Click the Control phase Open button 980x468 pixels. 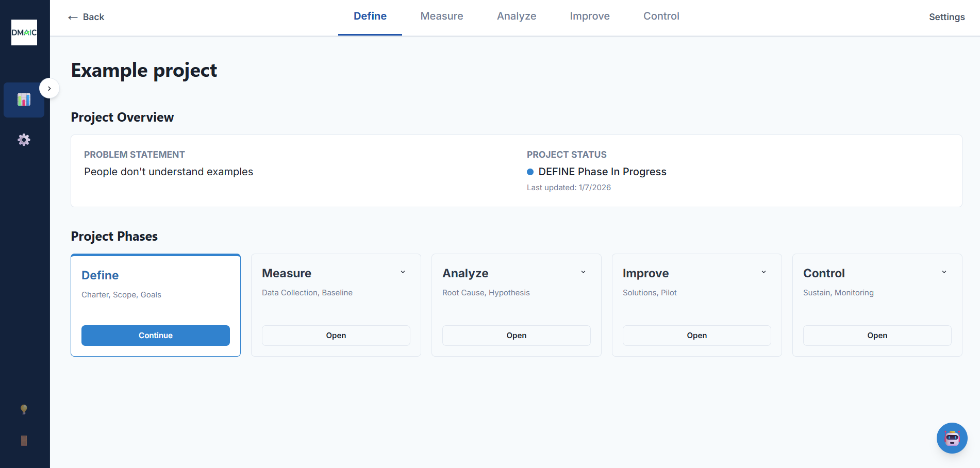[x=877, y=335]
